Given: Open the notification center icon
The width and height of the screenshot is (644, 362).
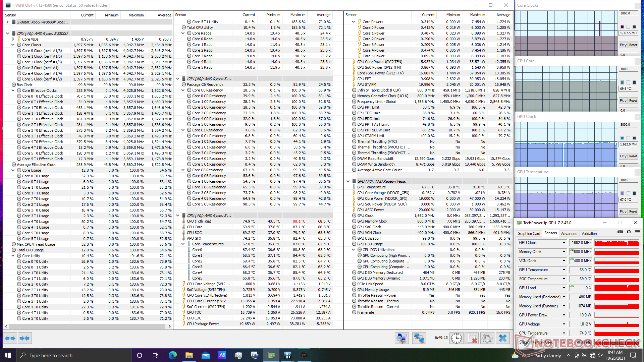Looking at the screenshot, I should click(633, 355).
